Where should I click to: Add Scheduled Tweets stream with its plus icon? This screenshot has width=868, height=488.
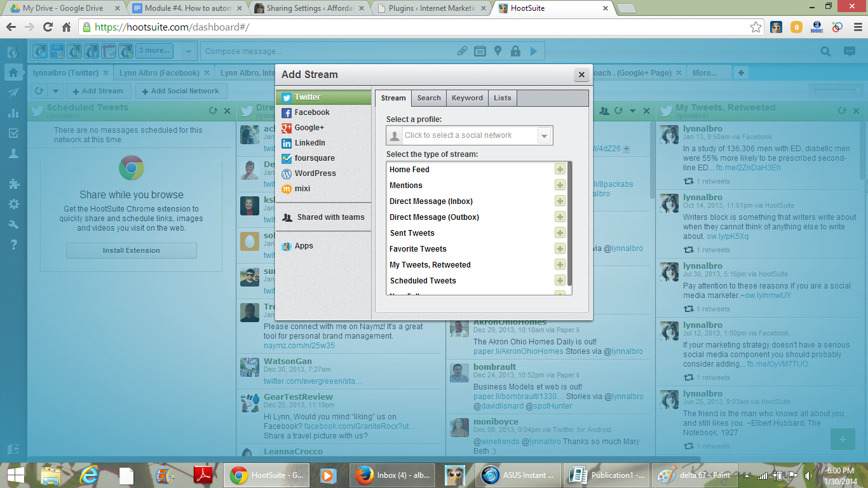pos(560,280)
